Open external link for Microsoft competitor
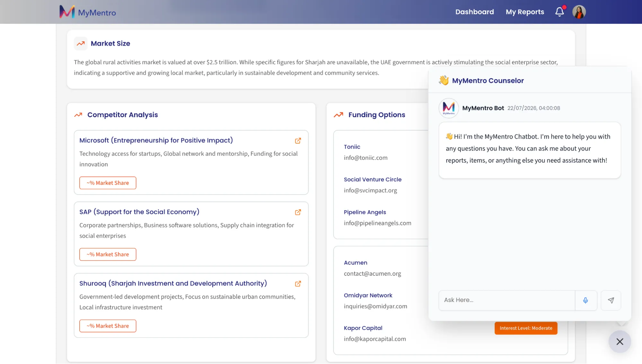The height and width of the screenshot is (364, 642). click(298, 141)
